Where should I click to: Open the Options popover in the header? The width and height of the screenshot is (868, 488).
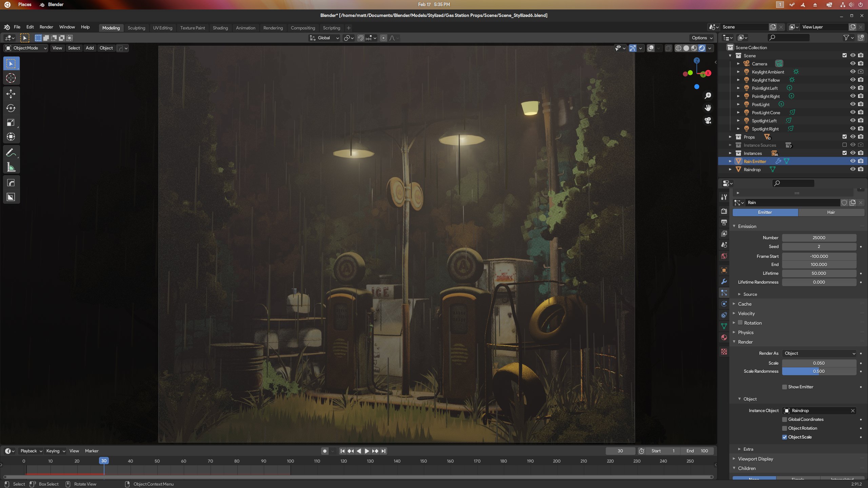pos(702,38)
